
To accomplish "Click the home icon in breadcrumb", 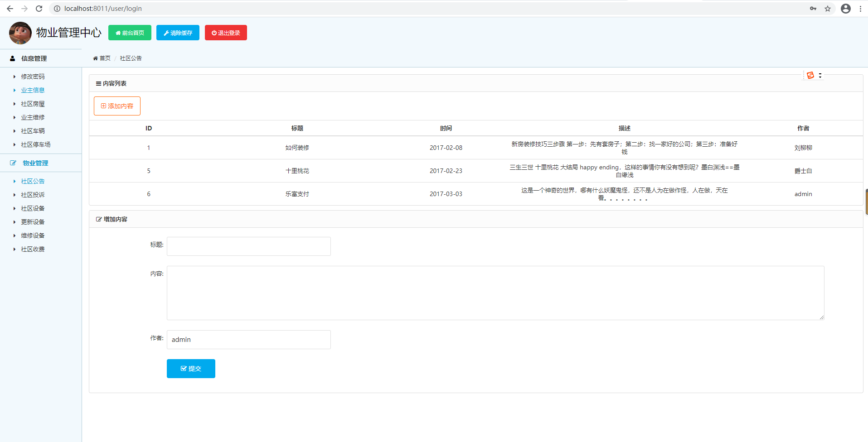I will point(95,58).
